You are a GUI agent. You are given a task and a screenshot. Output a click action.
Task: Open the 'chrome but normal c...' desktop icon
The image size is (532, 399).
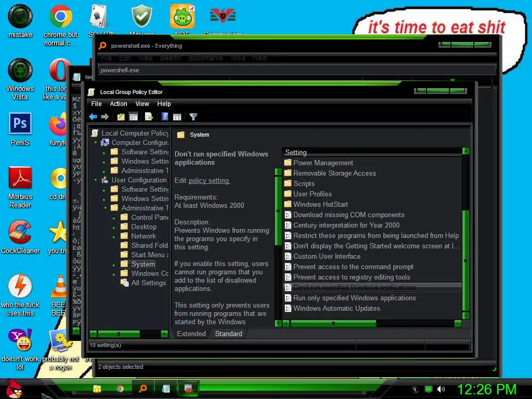60,25
